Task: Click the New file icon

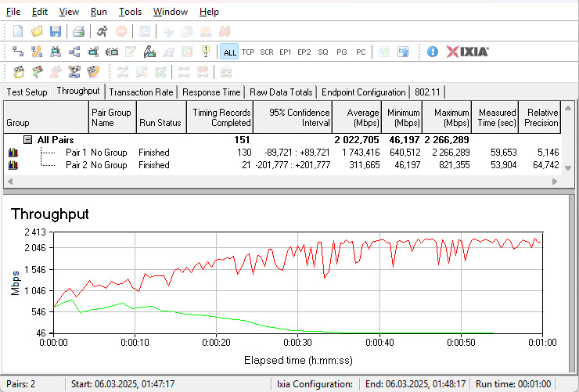Action: pyautogui.click(x=18, y=31)
